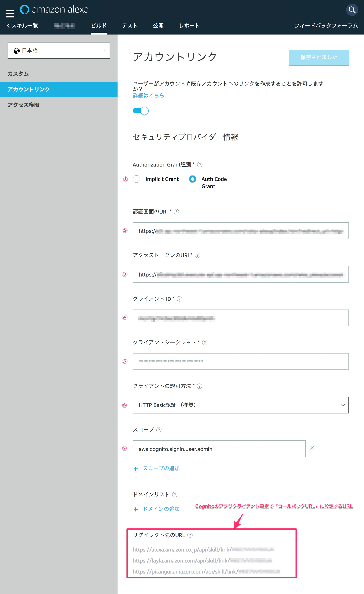Open the hamburger menu icon
The width and height of the screenshot is (364, 594).
click(x=10, y=14)
